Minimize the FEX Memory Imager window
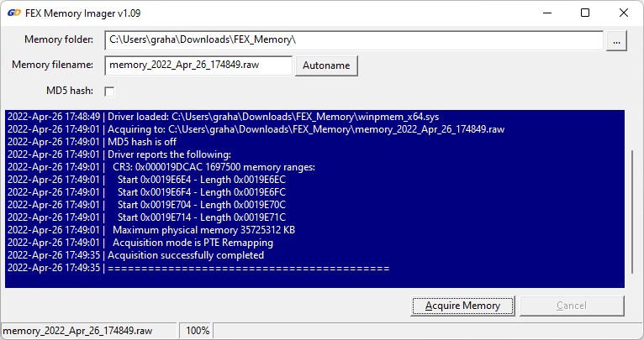The image size is (644, 340). [x=546, y=13]
